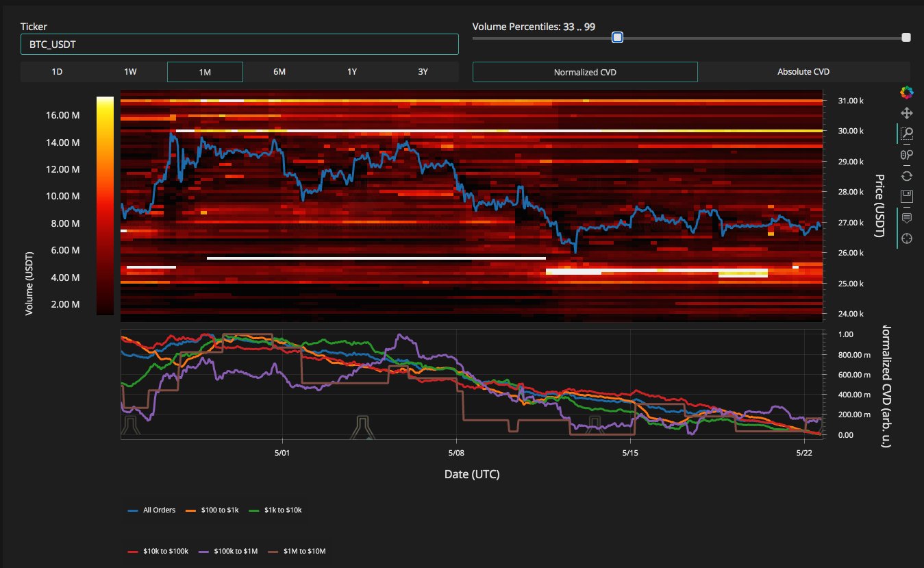The height and width of the screenshot is (568, 924).
Task: Open the Bokeh logo link
Action: [906, 92]
